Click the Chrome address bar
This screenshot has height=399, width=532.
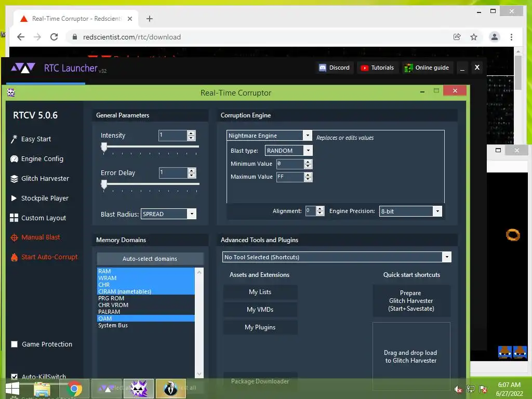pyautogui.click(x=261, y=37)
